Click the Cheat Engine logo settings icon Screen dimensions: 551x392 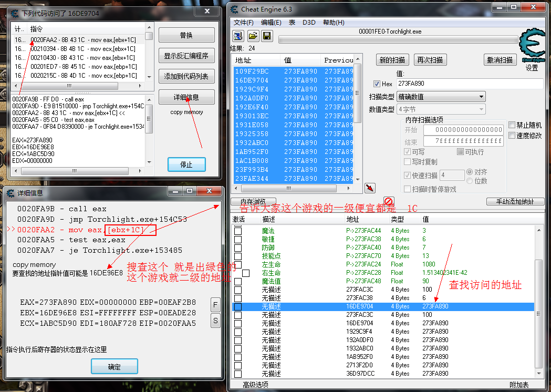click(x=532, y=46)
